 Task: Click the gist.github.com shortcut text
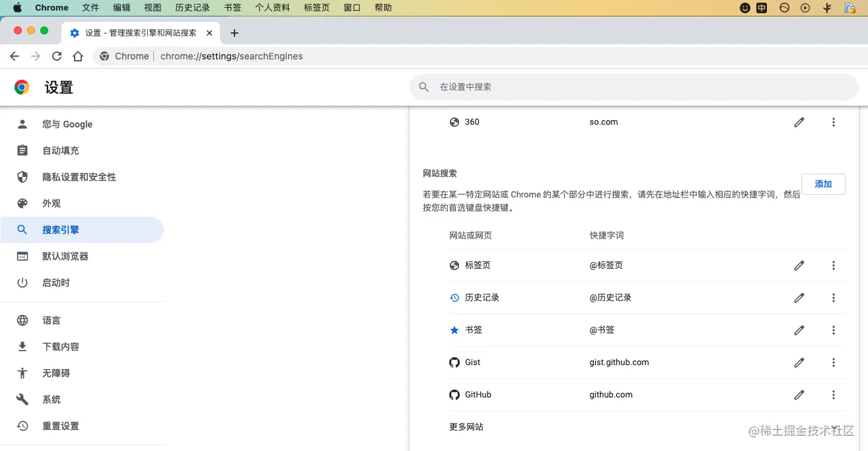[620, 363]
